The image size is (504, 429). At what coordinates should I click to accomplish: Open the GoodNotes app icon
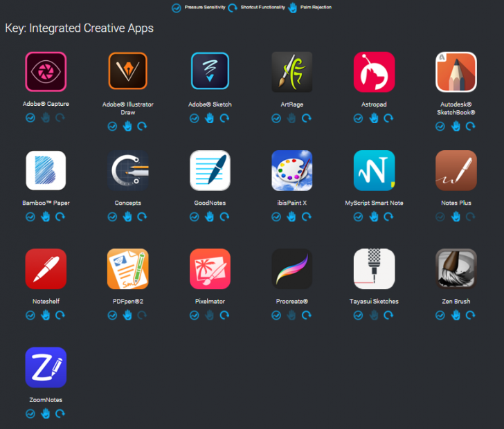pyautogui.click(x=210, y=171)
